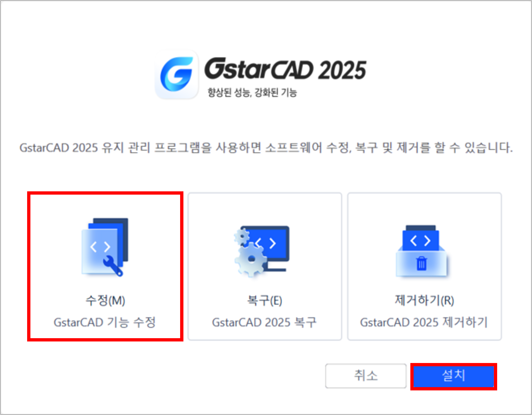This screenshot has height=415, width=532.
Task: Click the code brackets on the monitor screen
Action: pyautogui.click(x=266, y=243)
